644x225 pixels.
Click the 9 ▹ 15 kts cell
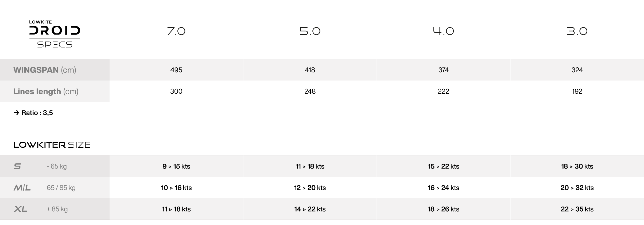tap(176, 166)
